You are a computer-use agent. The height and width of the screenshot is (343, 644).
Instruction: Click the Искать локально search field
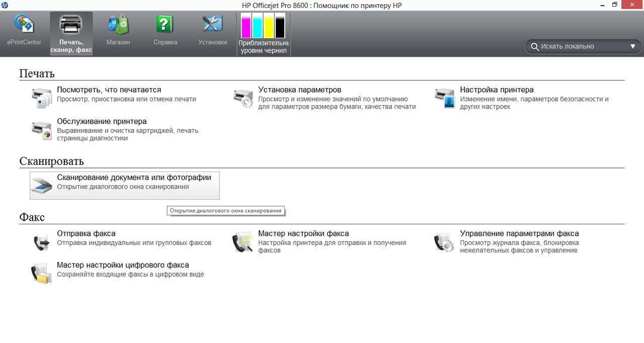[x=579, y=46]
